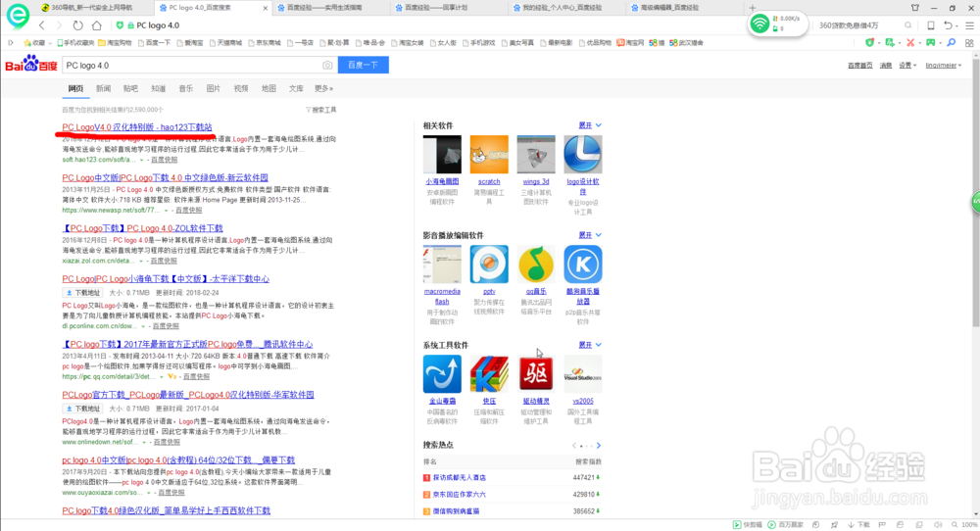Expand 相关软件 section with 展开
The width and height of the screenshot is (980, 531).
(589, 125)
